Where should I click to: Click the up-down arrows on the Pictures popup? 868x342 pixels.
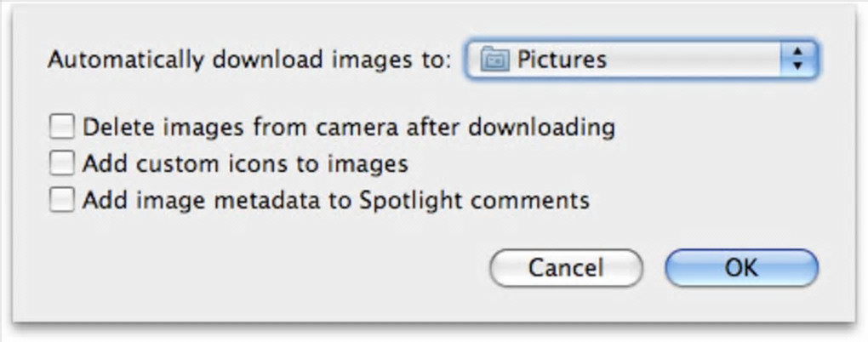coord(797,60)
